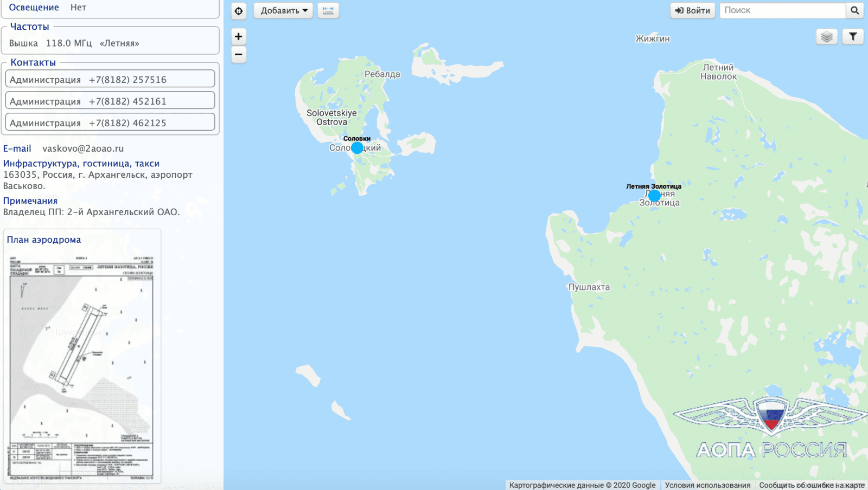
Task: Click the Ребалда map label
Action: pos(382,74)
